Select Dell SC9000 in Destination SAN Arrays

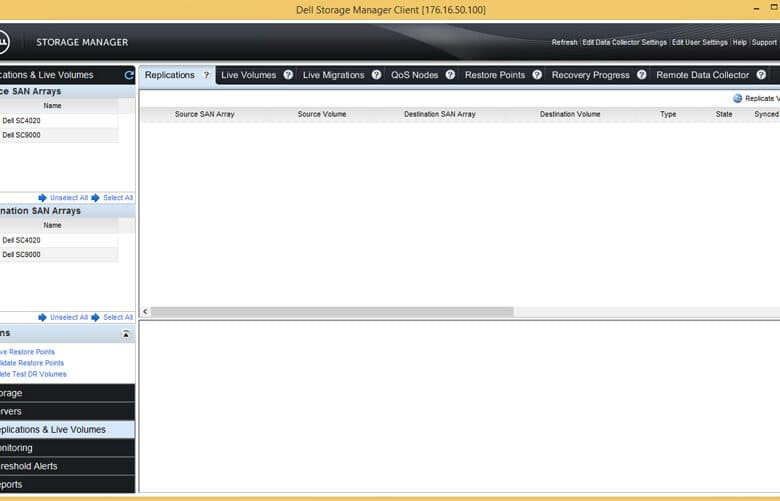[59, 254]
